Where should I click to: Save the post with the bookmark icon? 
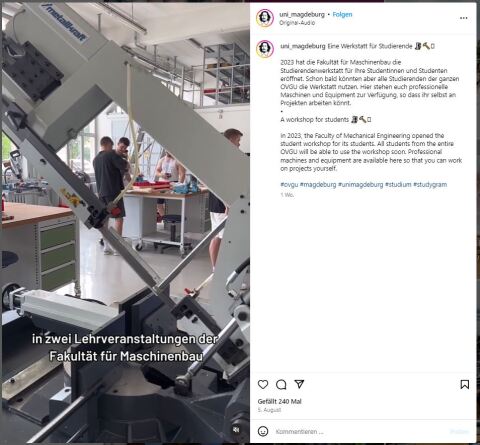[x=465, y=384]
